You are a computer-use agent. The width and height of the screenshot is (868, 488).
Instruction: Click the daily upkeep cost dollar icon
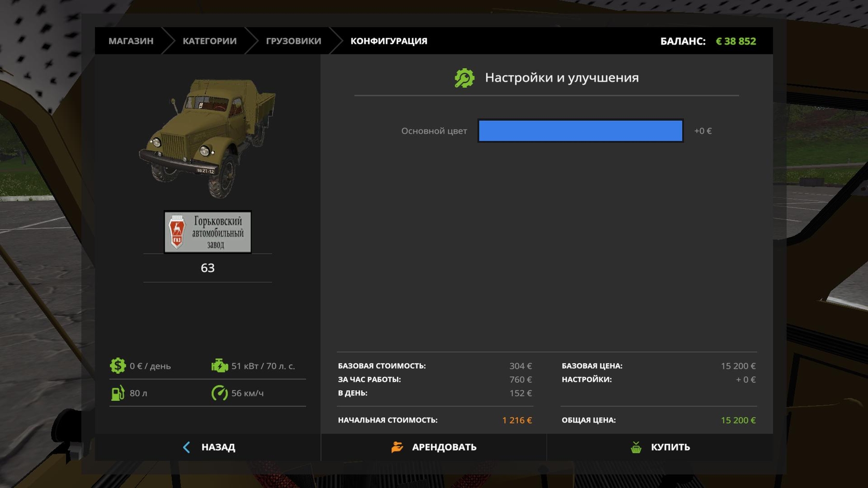tap(118, 366)
